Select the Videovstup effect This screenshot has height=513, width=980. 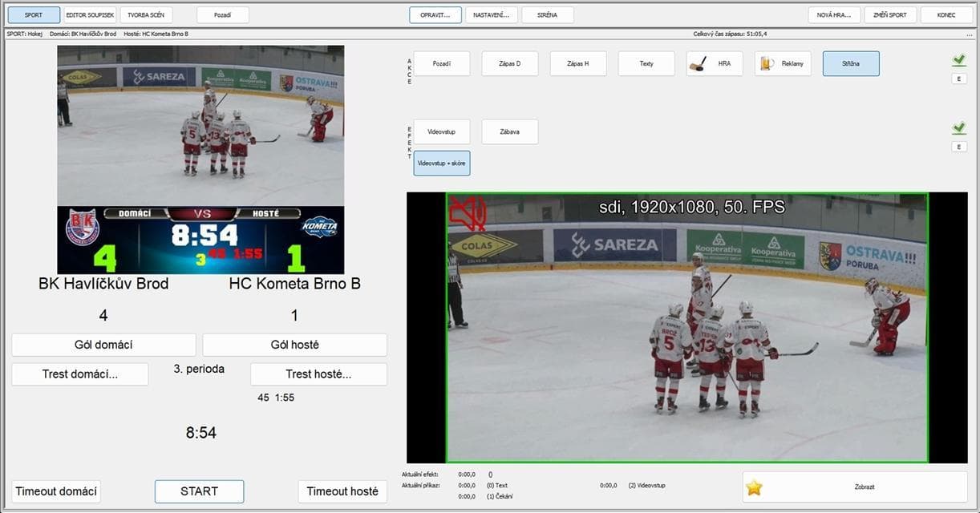coord(442,131)
